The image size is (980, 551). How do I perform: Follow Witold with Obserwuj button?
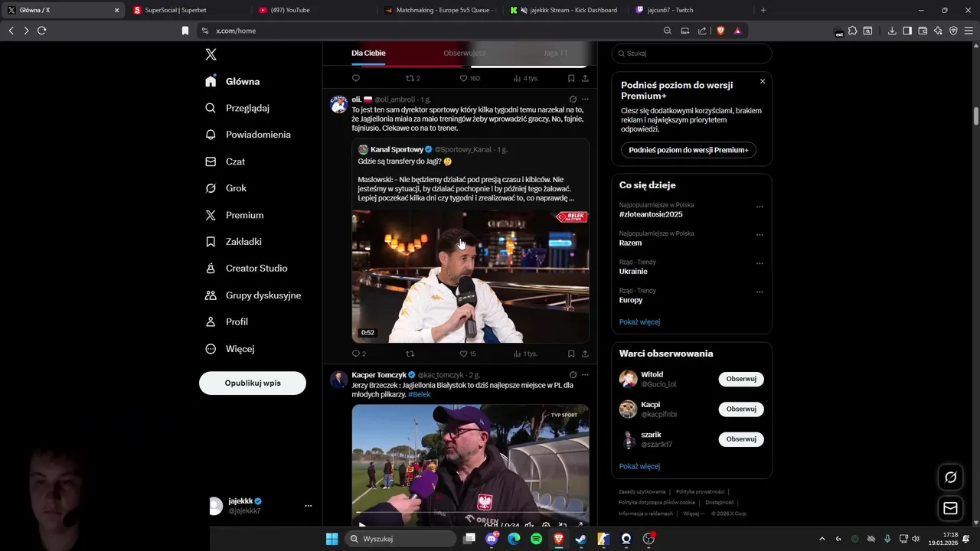coord(741,379)
